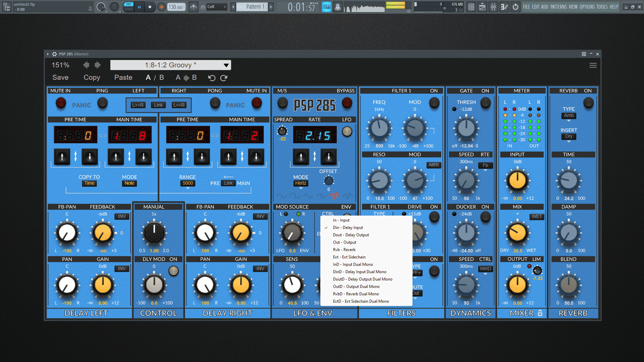Toggle the FILTER 1 ON switch
This screenshot has width=644, height=362.
click(x=434, y=103)
